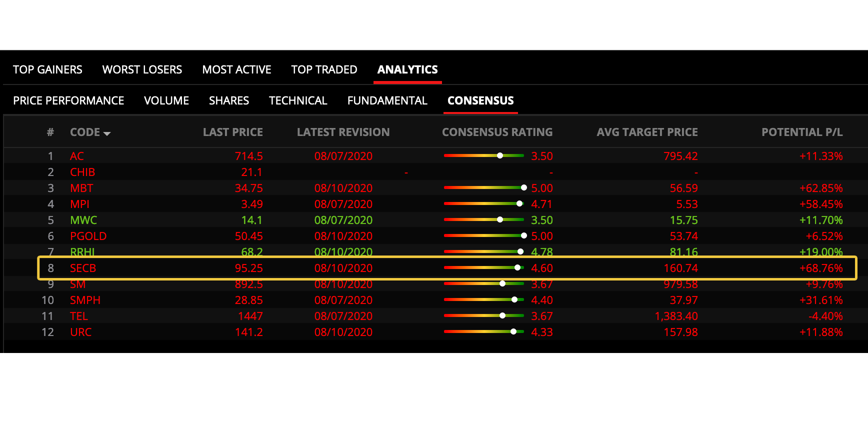Open the SECB stock code
The image size is (868, 425).
83,268
